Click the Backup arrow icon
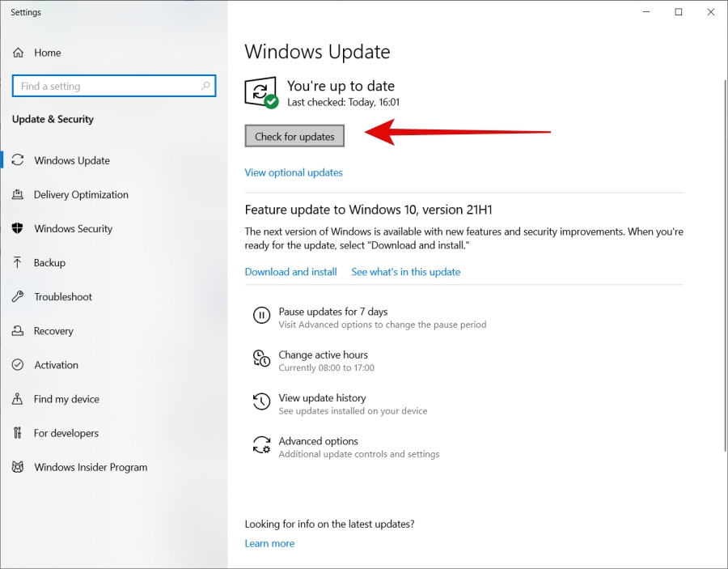This screenshot has width=728, height=569. click(18, 262)
